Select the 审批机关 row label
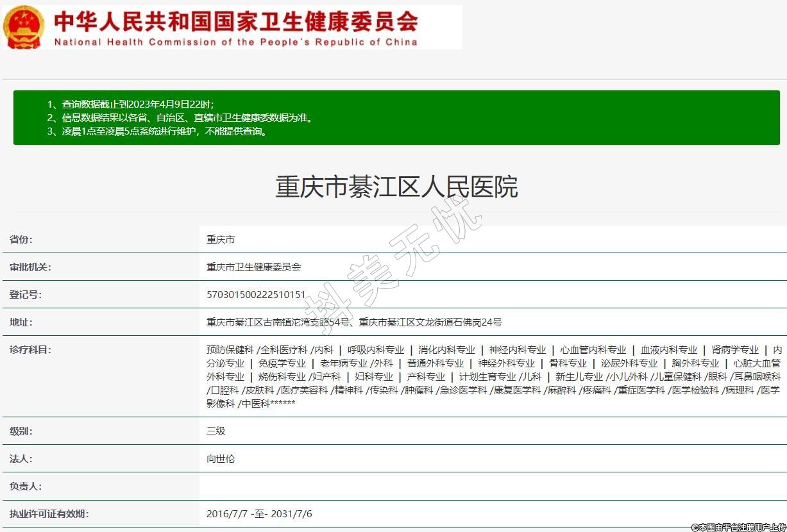Screen dimensions: 787x532 pyautogui.click(x=30, y=267)
